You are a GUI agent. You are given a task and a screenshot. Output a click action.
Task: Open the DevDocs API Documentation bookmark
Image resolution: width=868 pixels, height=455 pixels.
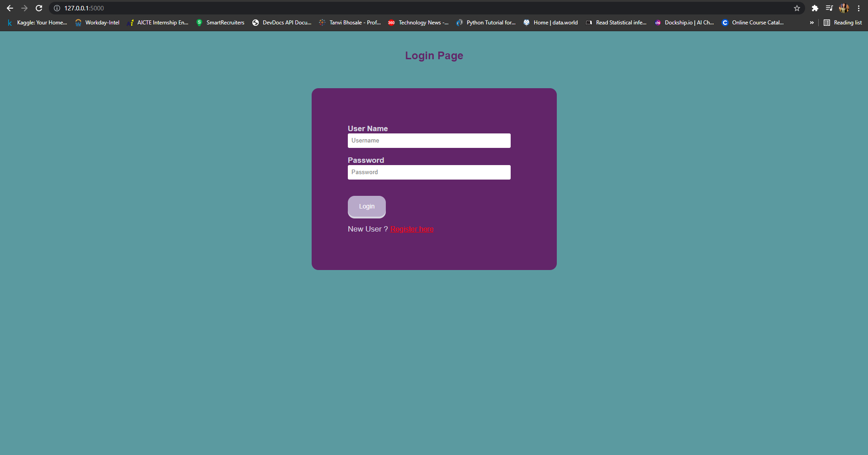(x=282, y=23)
